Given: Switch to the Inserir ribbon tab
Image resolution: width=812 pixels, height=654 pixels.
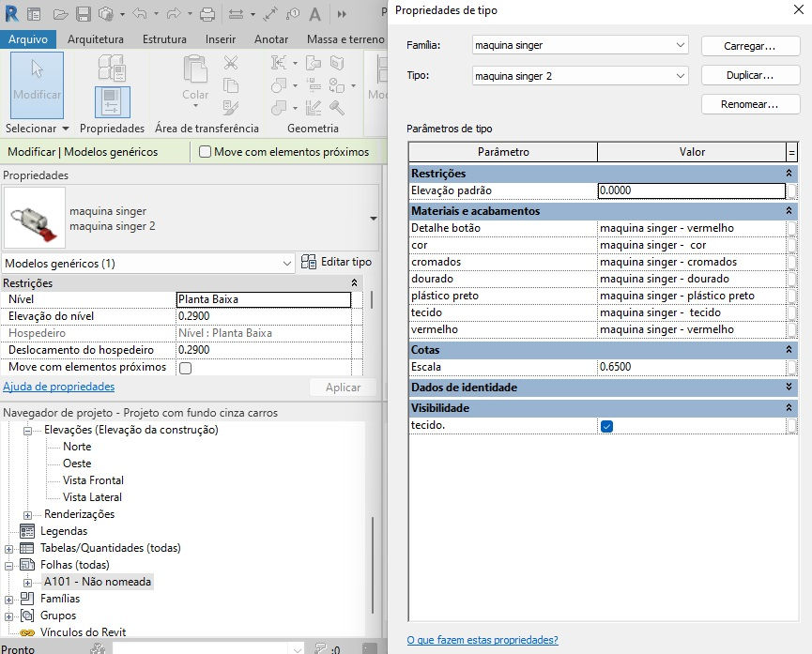Looking at the screenshot, I should (x=220, y=39).
